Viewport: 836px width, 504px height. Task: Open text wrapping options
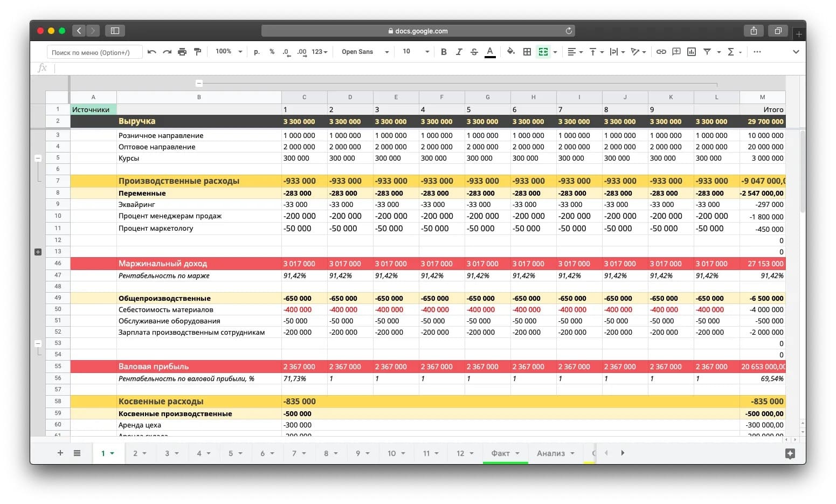[617, 52]
